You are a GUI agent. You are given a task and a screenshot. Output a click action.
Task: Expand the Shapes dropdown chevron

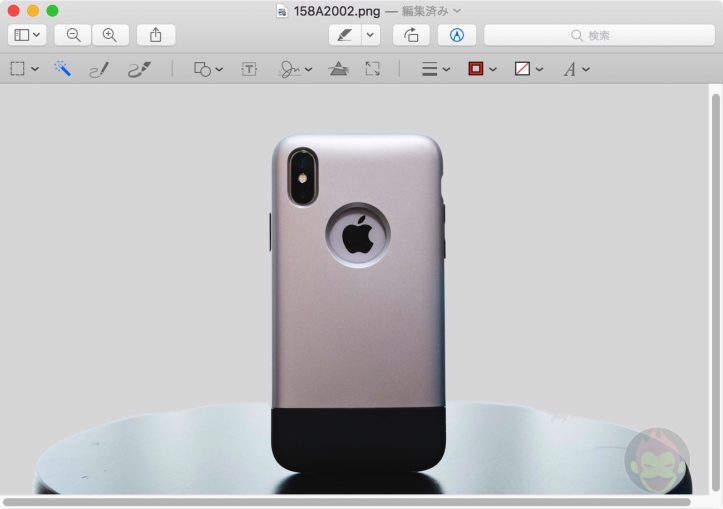click(219, 69)
